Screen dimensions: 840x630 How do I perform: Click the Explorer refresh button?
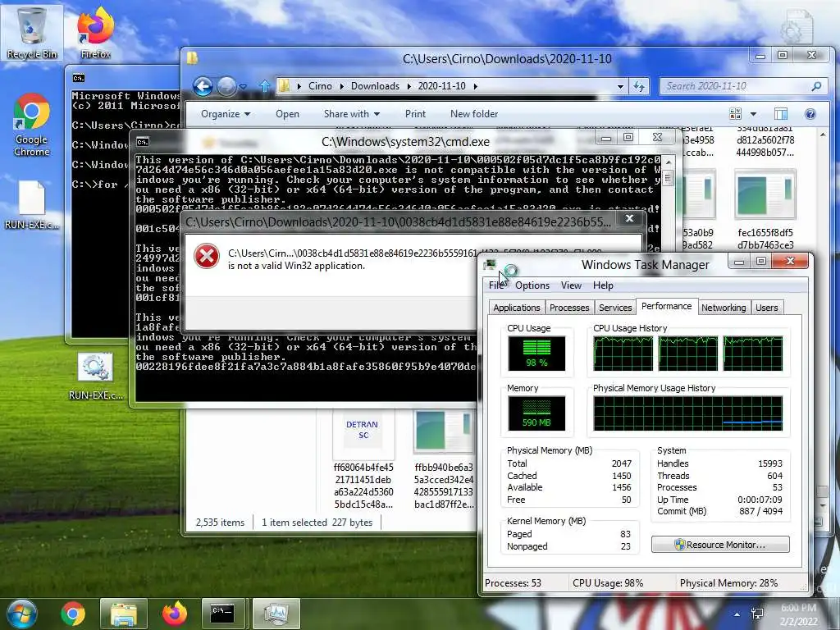638,86
